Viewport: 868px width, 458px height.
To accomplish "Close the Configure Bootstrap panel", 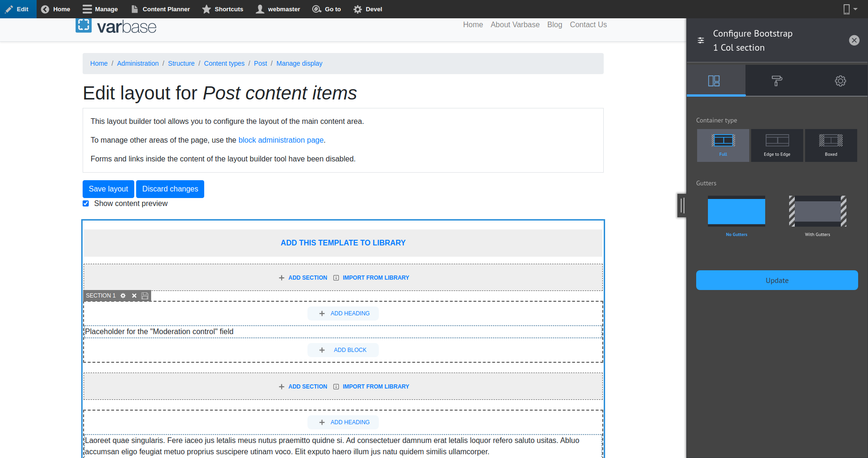I will click(x=854, y=40).
